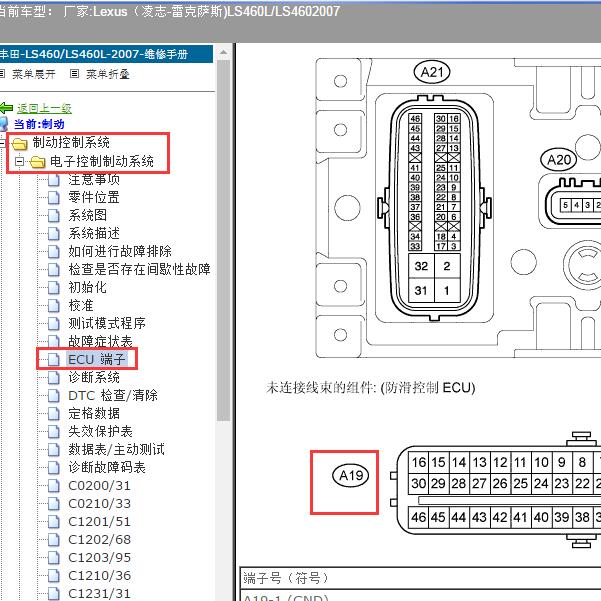This screenshot has width=601, height=601.
Task: Open the 测试模式程序 entry
Action: [107, 323]
